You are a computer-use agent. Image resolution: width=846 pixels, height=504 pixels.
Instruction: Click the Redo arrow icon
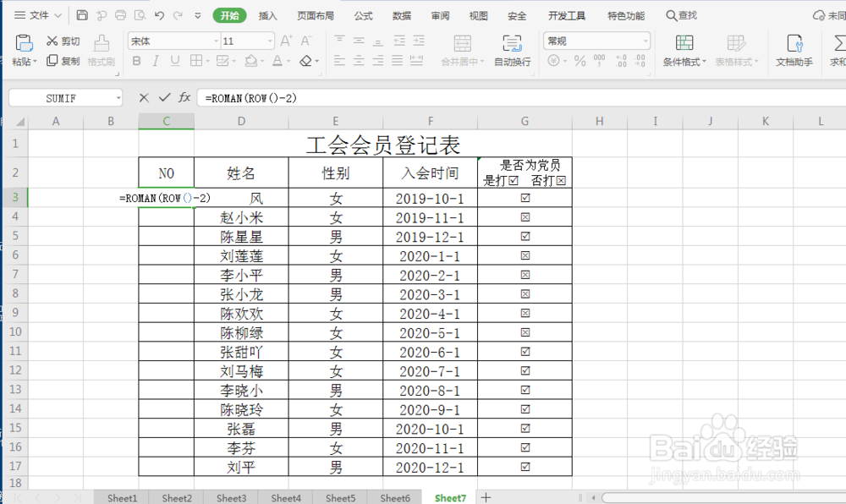tap(178, 15)
